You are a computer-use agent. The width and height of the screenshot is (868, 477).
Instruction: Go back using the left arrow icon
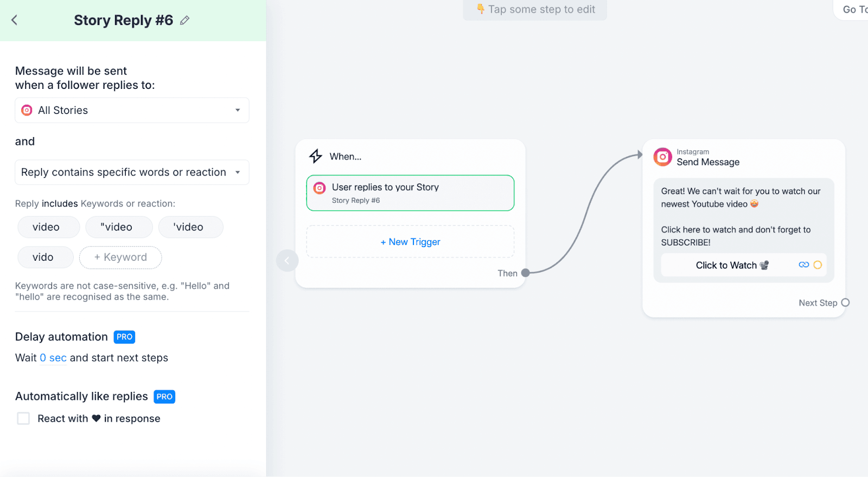15,20
